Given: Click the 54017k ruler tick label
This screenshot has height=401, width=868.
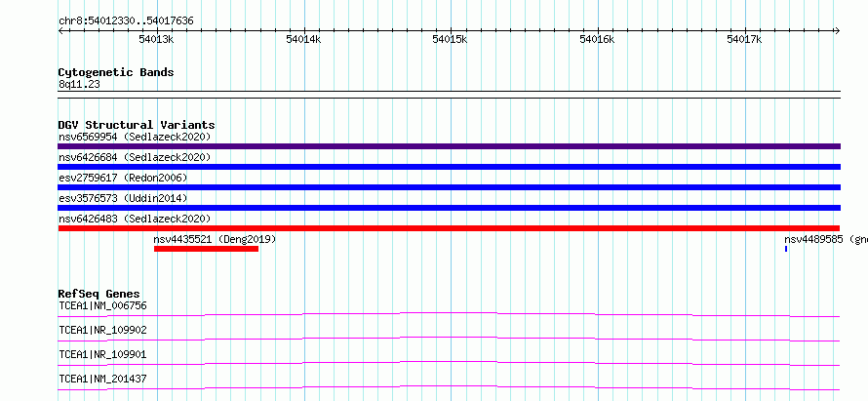Looking at the screenshot, I should click(744, 39).
